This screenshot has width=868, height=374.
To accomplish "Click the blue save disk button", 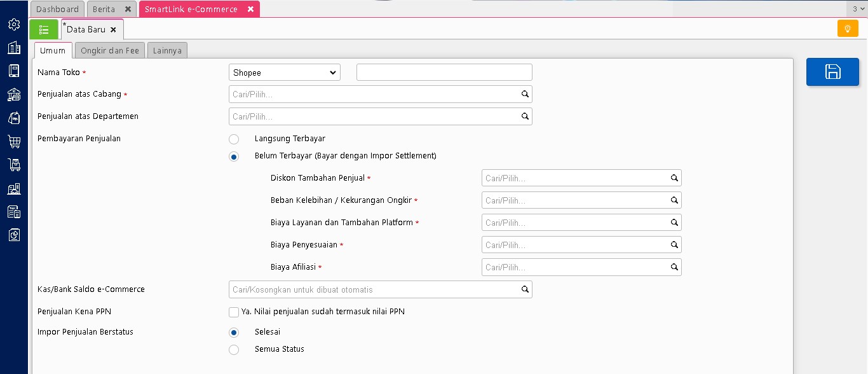I will [832, 72].
